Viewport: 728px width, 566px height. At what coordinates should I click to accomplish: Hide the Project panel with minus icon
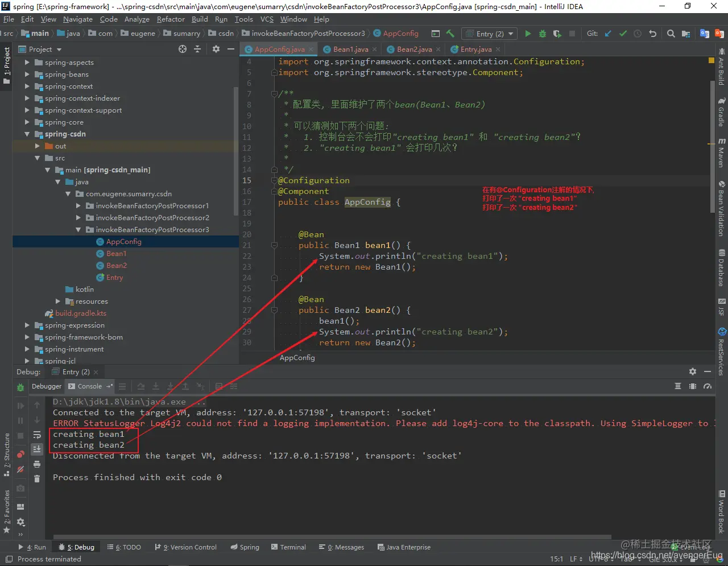pyautogui.click(x=231, y=49)
